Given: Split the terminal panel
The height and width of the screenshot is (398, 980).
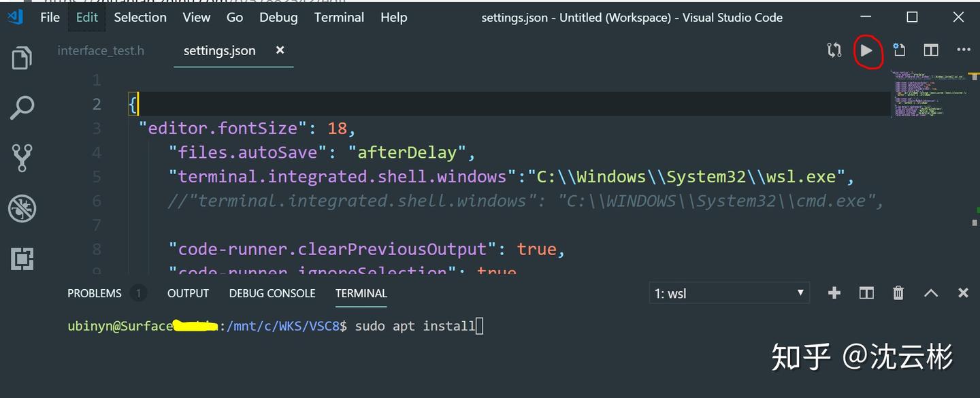Looking at the screenshot, I should 866,293.
